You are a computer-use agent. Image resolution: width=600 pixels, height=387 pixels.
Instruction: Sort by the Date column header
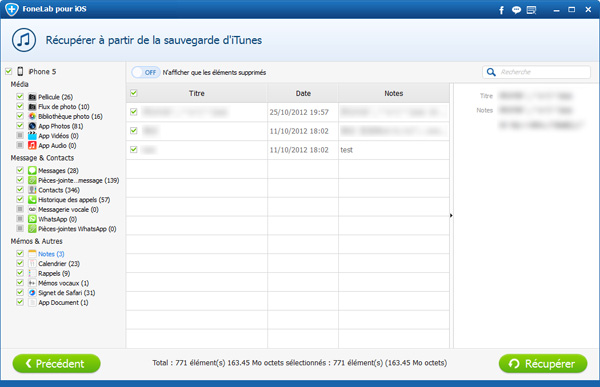coord(303,93)
